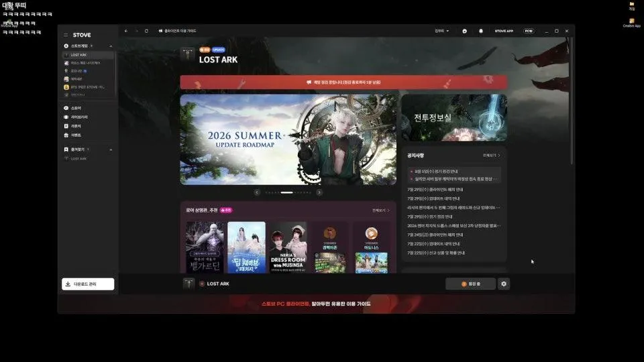Open the July 29 update details notice
The image size is (644, 362).
pos(433,198)
